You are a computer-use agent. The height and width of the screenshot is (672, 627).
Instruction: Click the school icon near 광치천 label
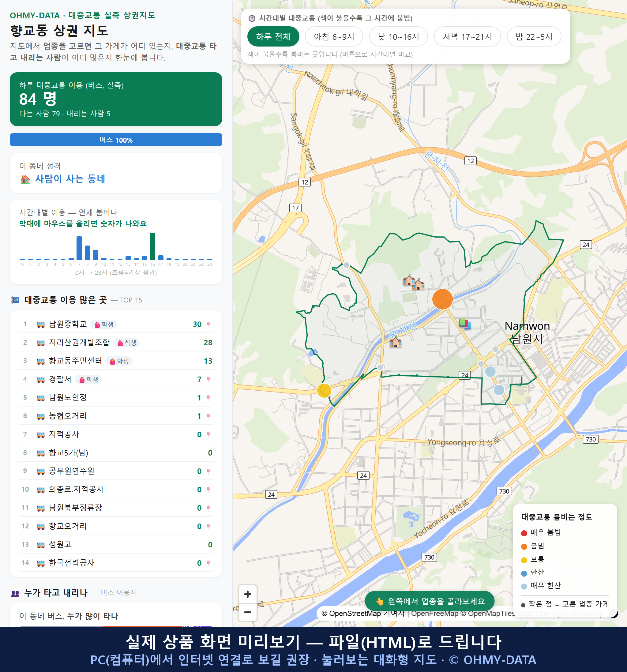(x=396, y=342)
